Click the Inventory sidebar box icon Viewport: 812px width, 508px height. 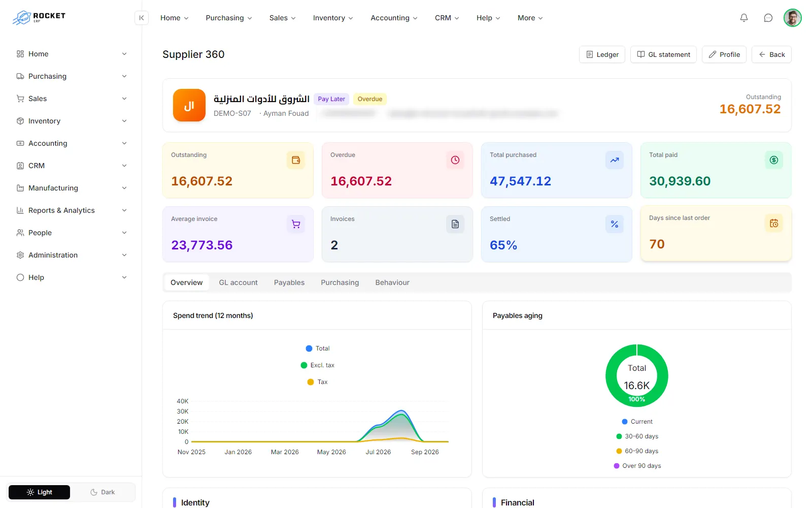point(20,121)
